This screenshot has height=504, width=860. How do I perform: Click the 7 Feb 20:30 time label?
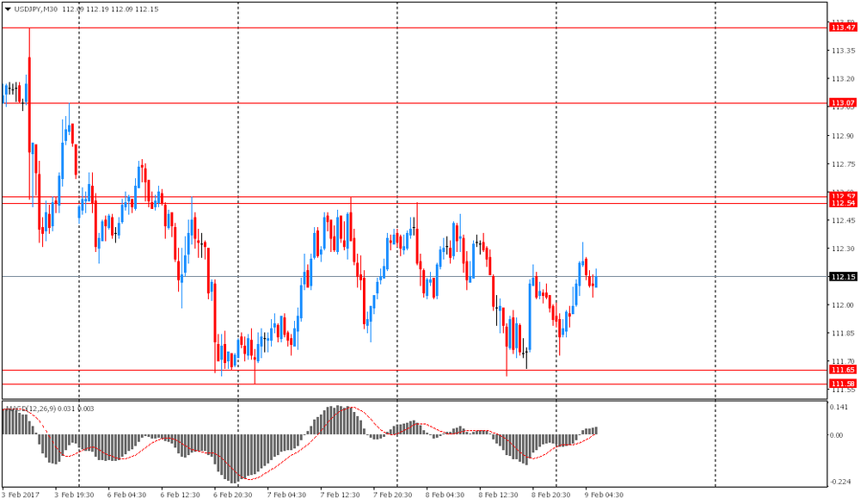[393, 495]
